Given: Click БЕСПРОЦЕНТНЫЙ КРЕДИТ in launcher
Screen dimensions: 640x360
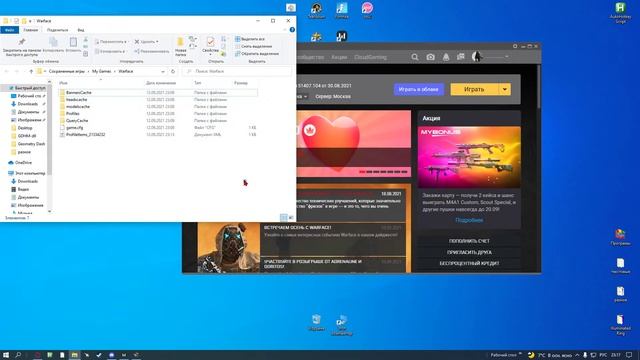Looking at the screenshot, I should click(469, 263).
